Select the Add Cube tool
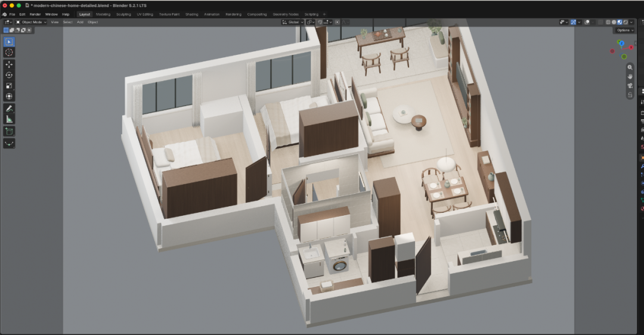This screenshot has width=644, height=335. [9, 131]
